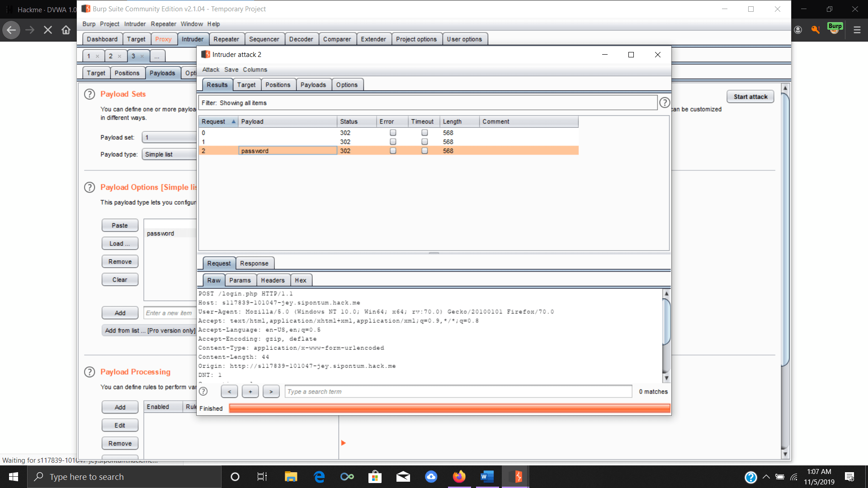Switch to Firefox in taskbar

point(459,477)
